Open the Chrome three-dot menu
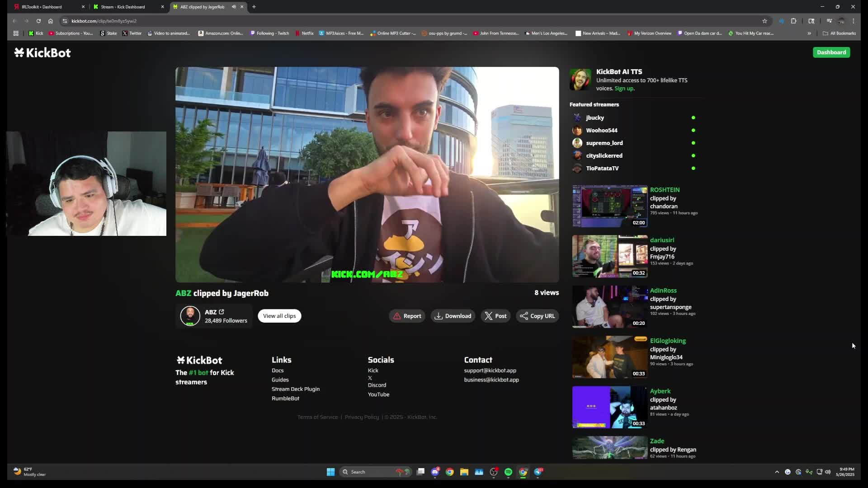Screen dimensions: 868x488 (854, 21)
